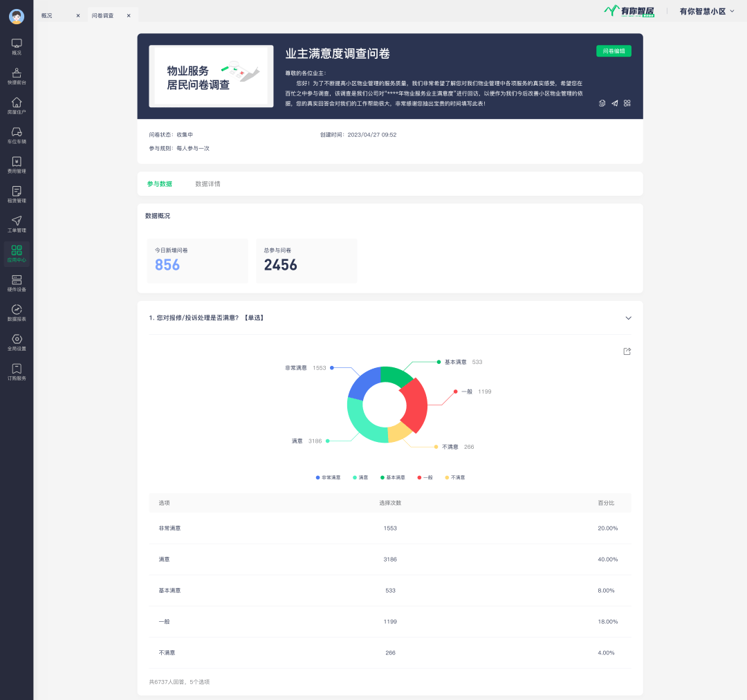Open 车位车辆 in the sidebar

(x=17, y=135)
